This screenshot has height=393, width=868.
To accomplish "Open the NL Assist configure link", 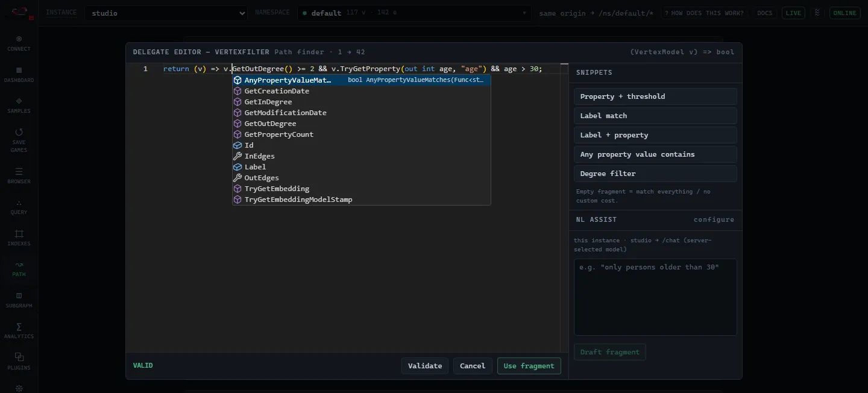I will 714,219.
